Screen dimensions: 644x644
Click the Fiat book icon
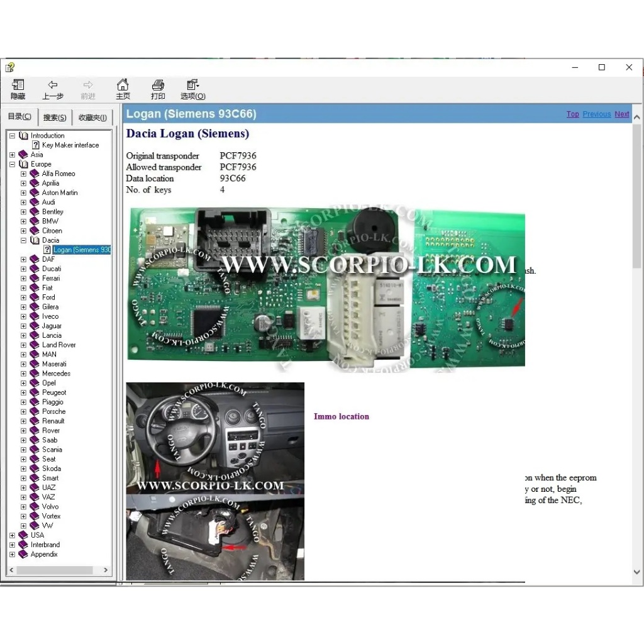click(x=35, y=288)
